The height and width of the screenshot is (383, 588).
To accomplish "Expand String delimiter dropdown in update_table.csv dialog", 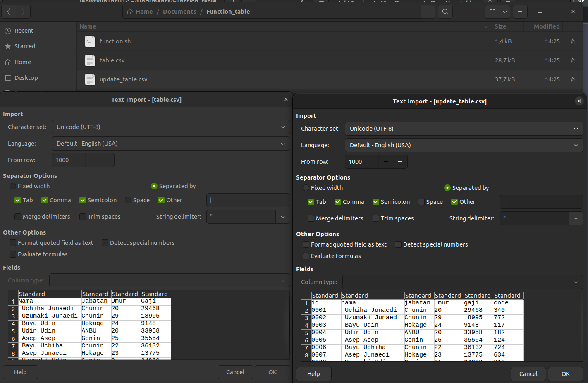I will click(x=576, y=218).
